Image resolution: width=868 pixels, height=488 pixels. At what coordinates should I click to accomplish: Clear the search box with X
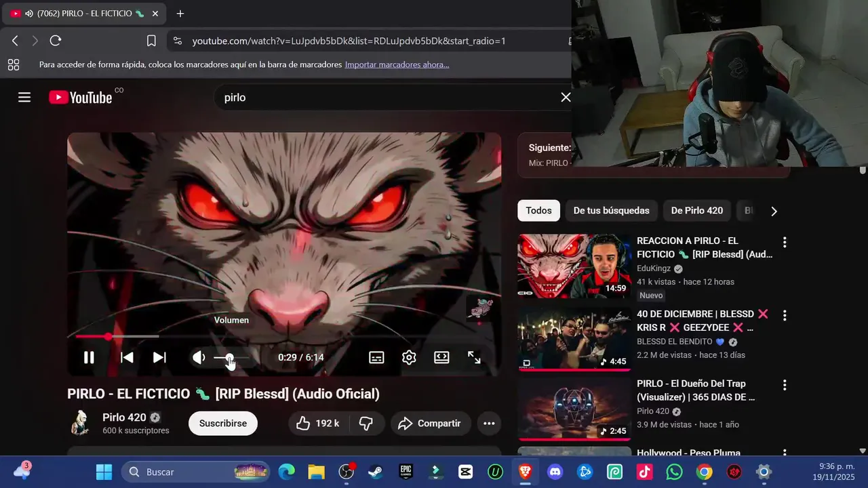[566, 97]
